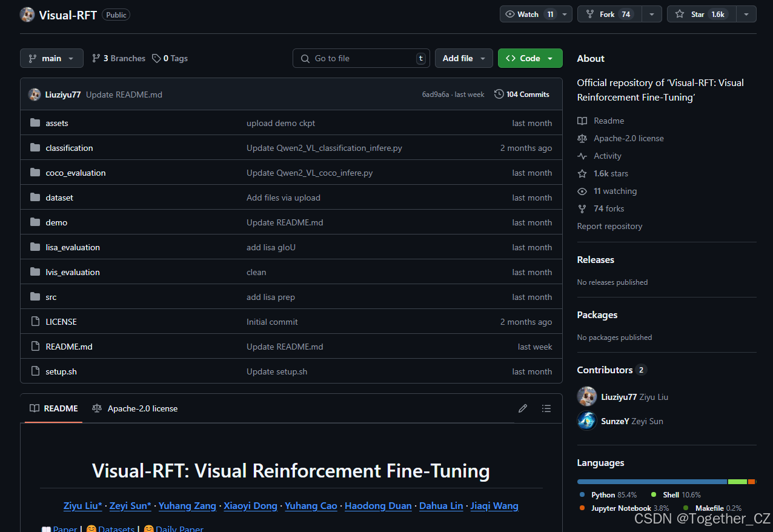The height and width of the screenshot is (532, 773).
Task: Open commit message 'upload demo ckpt'
Action: point(280,123)
